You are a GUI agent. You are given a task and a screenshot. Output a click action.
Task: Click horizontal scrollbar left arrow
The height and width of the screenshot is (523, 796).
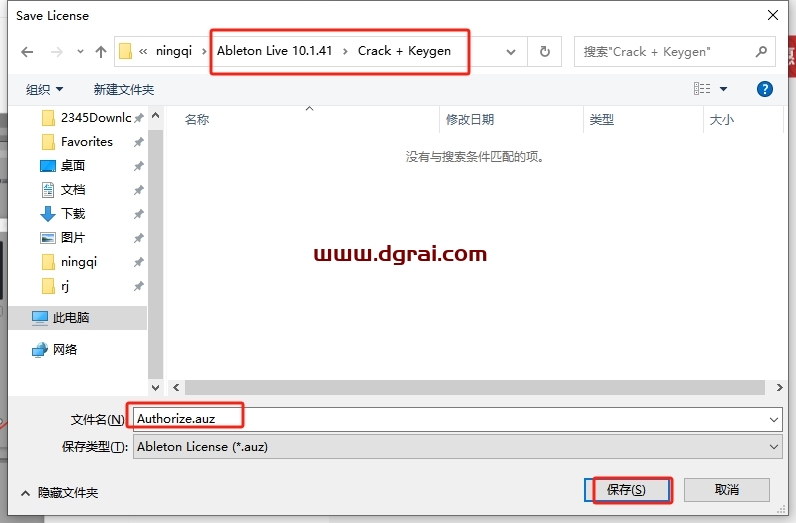pos(176,387)
